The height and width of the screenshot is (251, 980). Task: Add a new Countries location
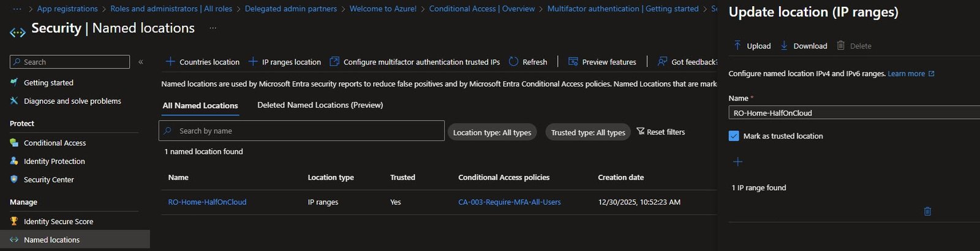coord(203,62)
